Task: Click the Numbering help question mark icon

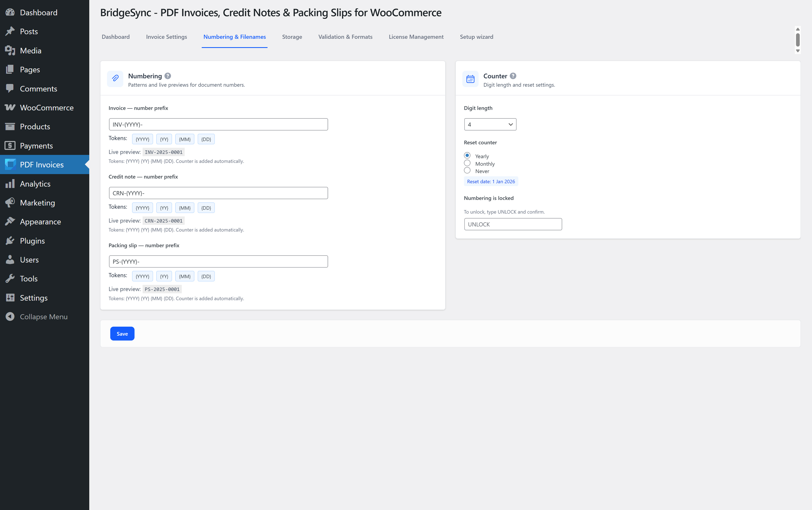Action: pos(168,76)
